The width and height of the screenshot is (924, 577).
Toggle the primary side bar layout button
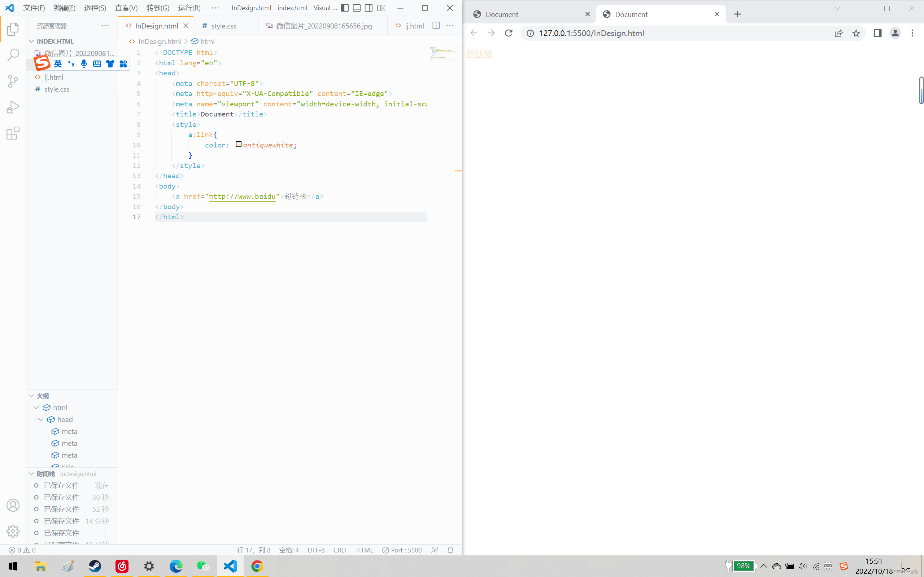[x=345, y=8]
